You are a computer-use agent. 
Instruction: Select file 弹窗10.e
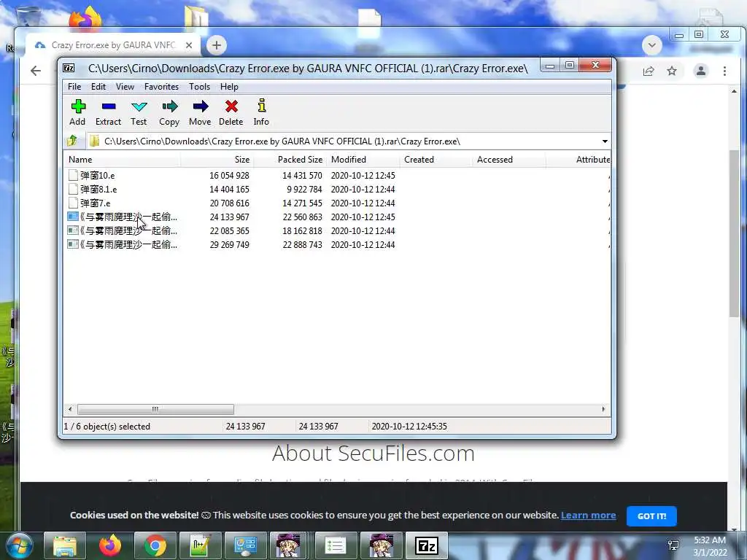97,175
